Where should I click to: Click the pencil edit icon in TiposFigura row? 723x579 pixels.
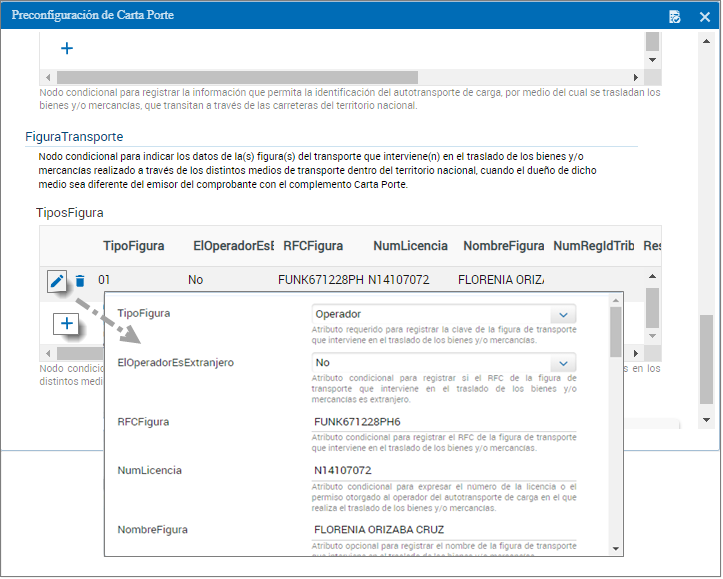tap(56, 281)
